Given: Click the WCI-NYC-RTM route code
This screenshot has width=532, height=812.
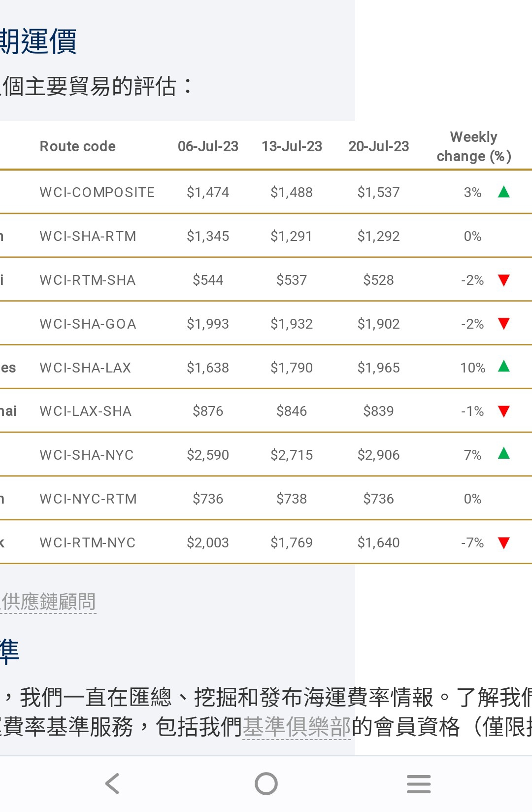Looking at the screenshot, I should pyautogui.click(x=88, y=499).
